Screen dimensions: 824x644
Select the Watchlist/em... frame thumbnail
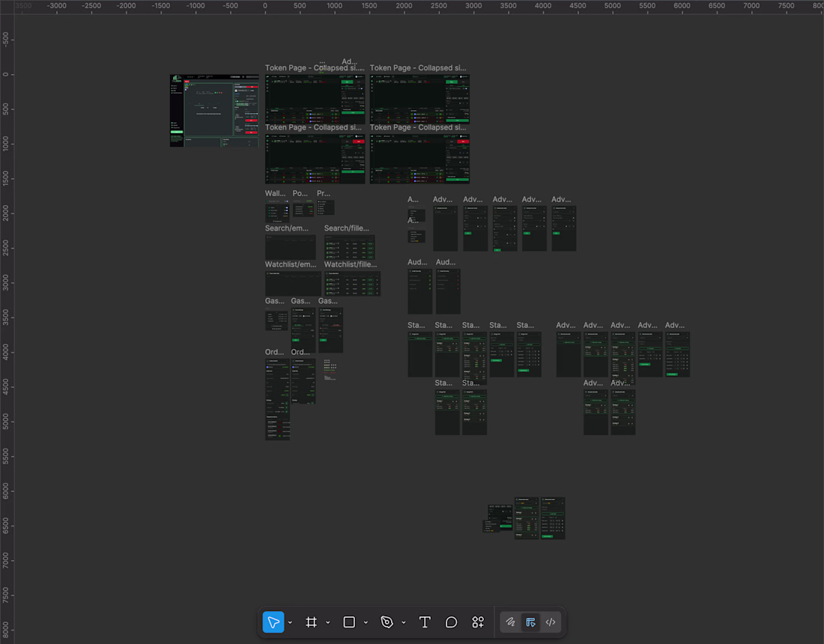293,283
